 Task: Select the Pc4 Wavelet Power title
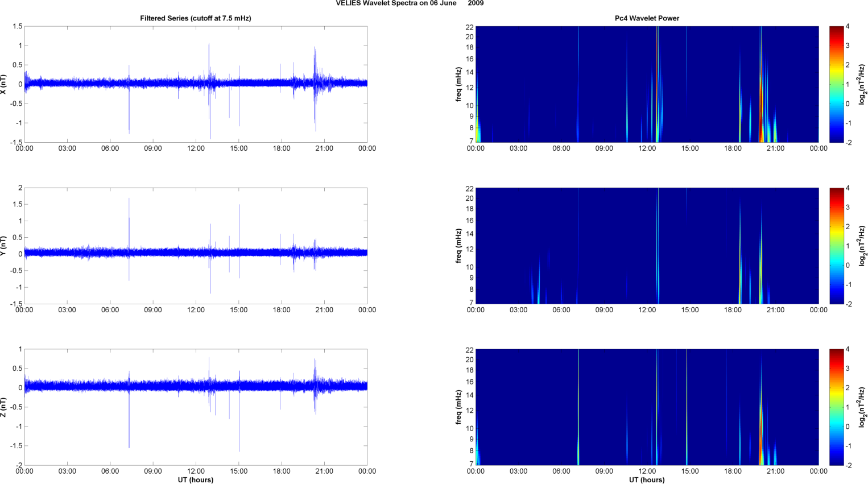[647, 18]
